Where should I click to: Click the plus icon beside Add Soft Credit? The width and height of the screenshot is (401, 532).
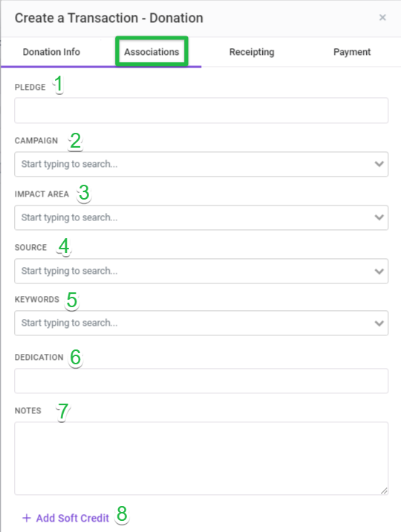[x=27, y=518]
